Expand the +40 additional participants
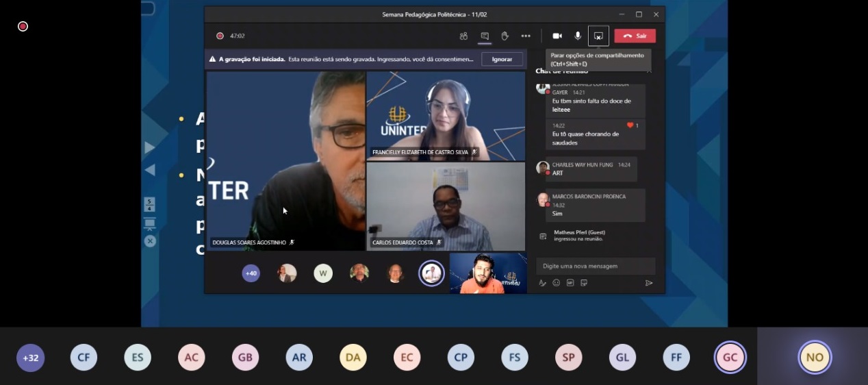Screen dimensions: 868x385 pyautogui.click(x=251, y=273)
